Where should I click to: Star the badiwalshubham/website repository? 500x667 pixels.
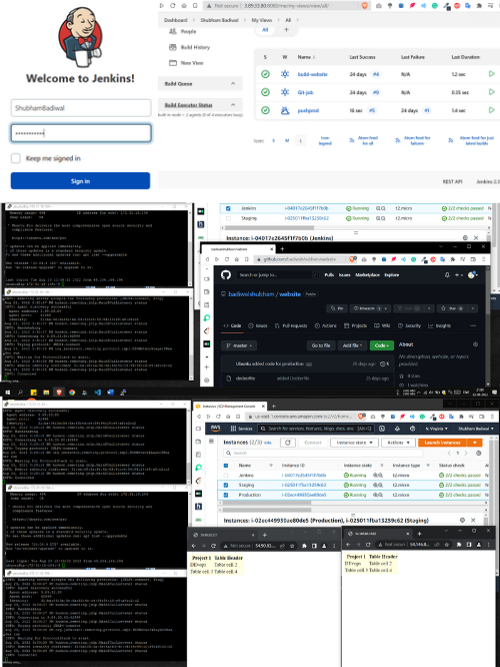click(x=454, y=308)
